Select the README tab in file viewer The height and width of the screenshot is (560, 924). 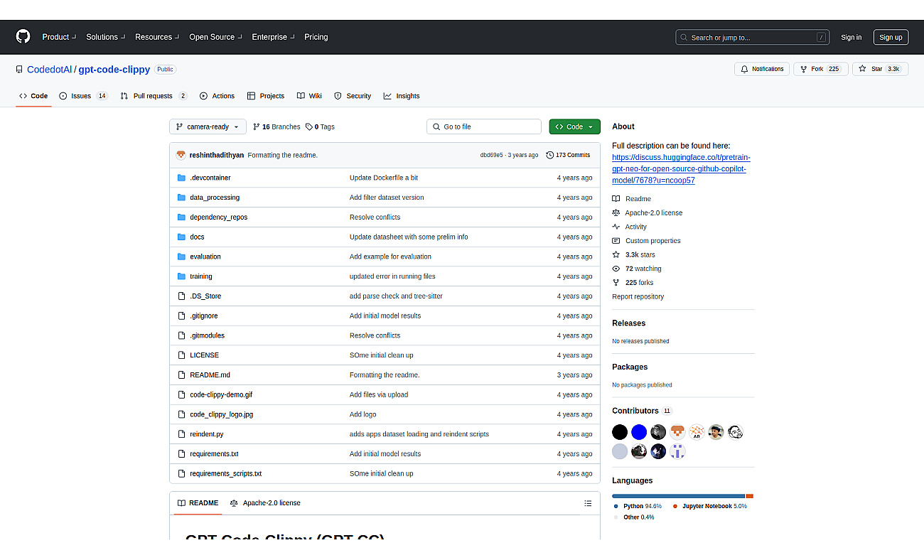pyautogui.click(x=198, y=503)
